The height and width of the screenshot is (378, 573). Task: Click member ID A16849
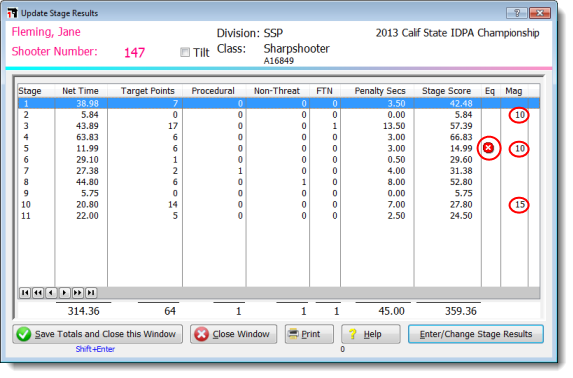point(279,61)
